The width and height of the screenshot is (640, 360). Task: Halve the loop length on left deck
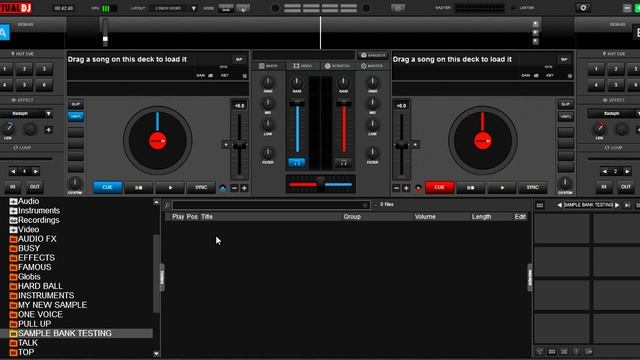coord(13,171)
